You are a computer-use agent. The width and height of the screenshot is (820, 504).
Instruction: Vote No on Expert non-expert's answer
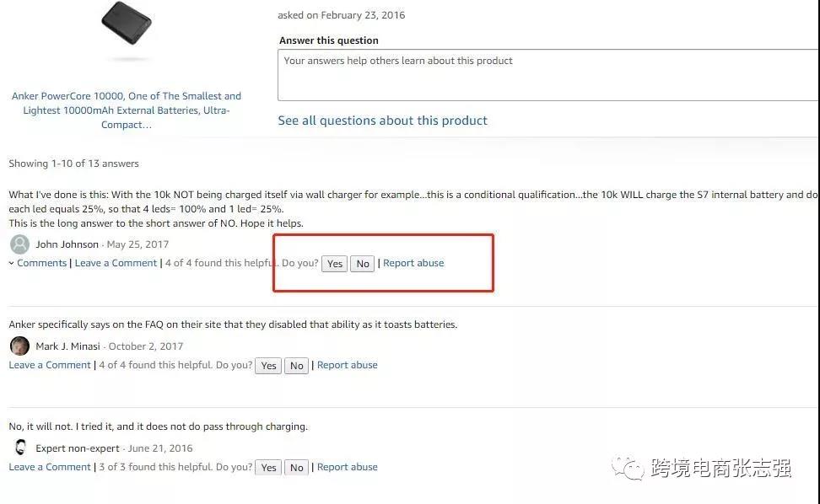tap(296, 468)
